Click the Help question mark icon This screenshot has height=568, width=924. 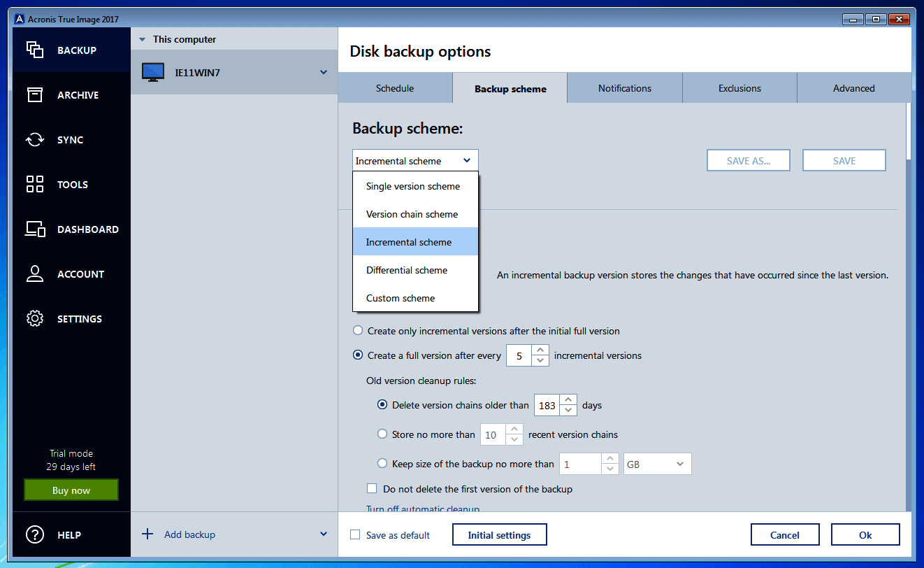click(x=34, y=534)
